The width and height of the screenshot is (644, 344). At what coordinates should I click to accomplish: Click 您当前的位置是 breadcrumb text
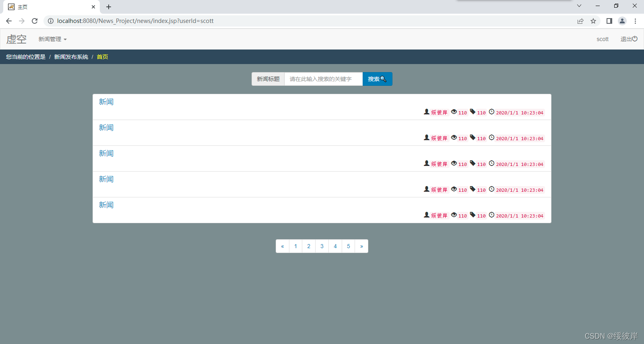pos(26,57)
